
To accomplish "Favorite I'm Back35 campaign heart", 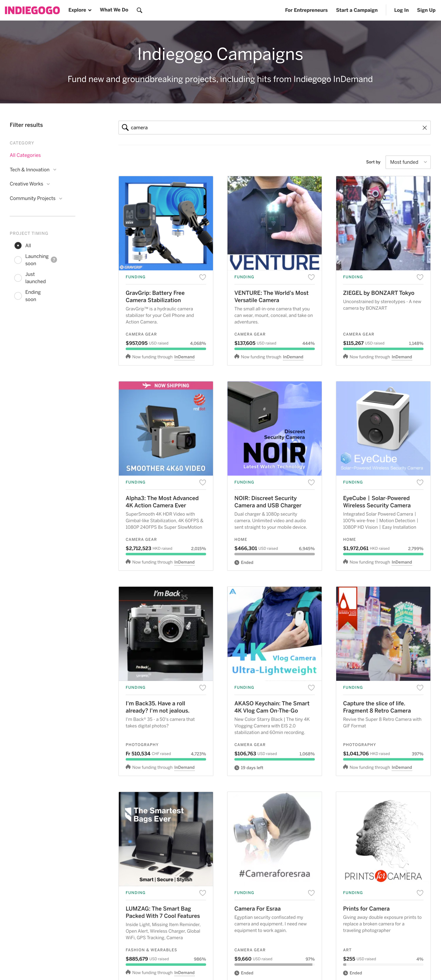I will [203, 688].
